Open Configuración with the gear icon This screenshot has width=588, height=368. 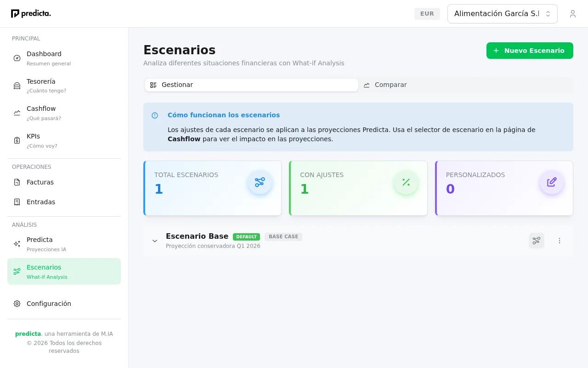coord(17,304)
